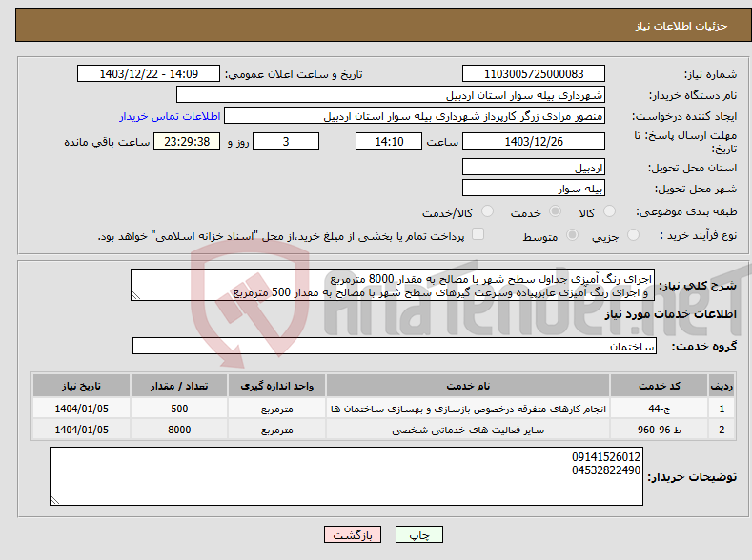This screenshot has width=752, height=560.
Task: Click the delivery province field اردبیل
Action: click(534, 168)
